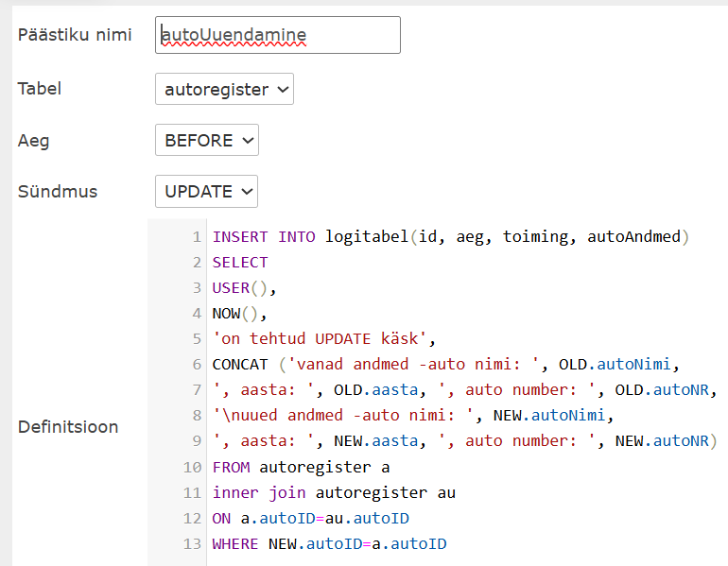Screen dimensions: 728x566
Task: Click the Päästiku nimi label
Action: [75, 35]
